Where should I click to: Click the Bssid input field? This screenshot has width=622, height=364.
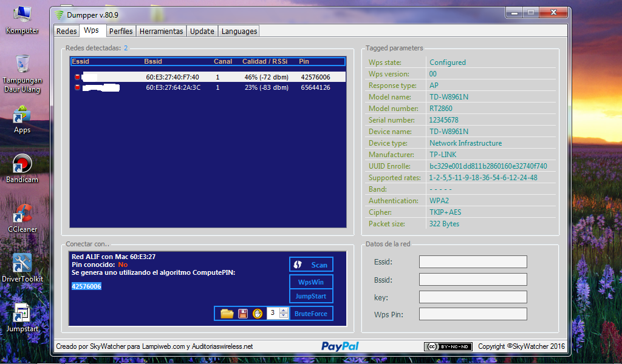tap(473, 279)
